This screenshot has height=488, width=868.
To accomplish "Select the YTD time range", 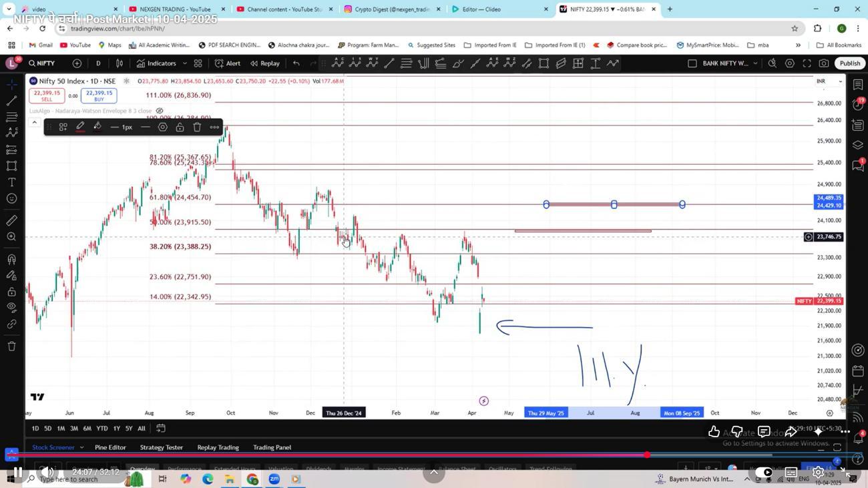I will (101, 429).
